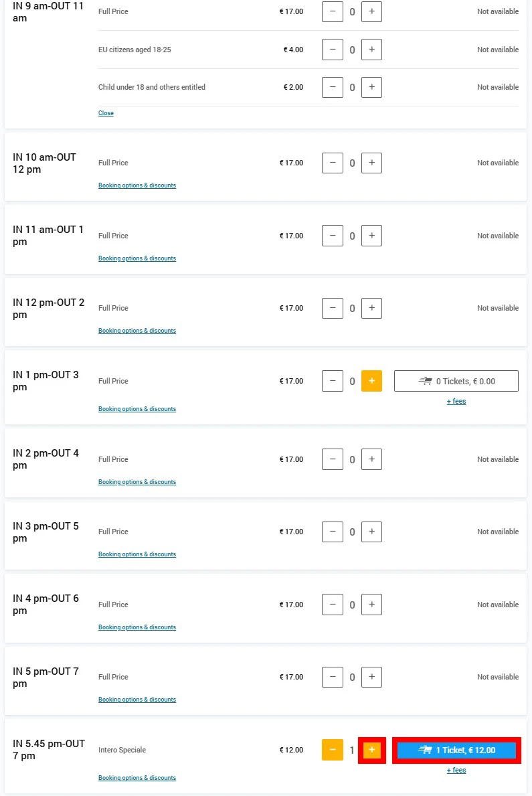Image resolution: width=532 pixels, height=796 pixels.
Task: Decrease Intero Speciale ticket quantity
Action: [333, 750]
